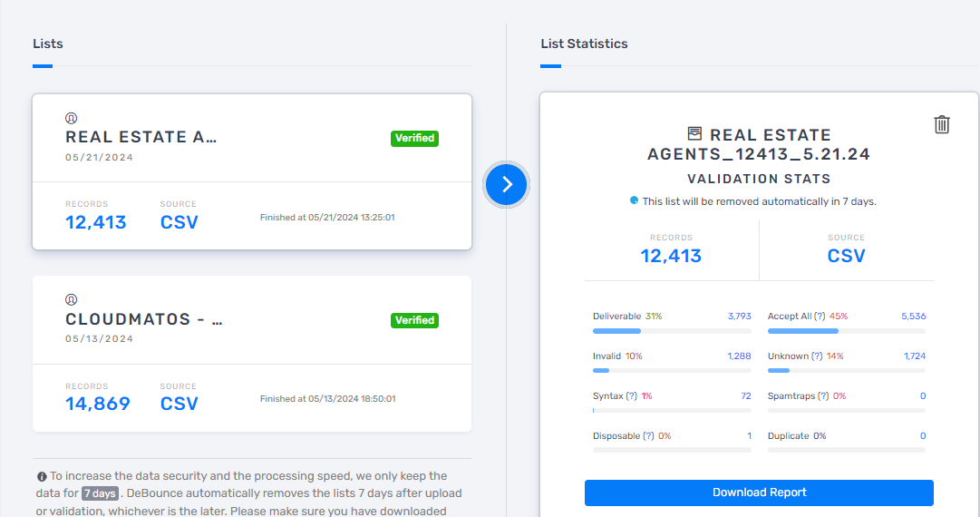
Task: Click the Unknown help question mark
Action: coord(816,356)
